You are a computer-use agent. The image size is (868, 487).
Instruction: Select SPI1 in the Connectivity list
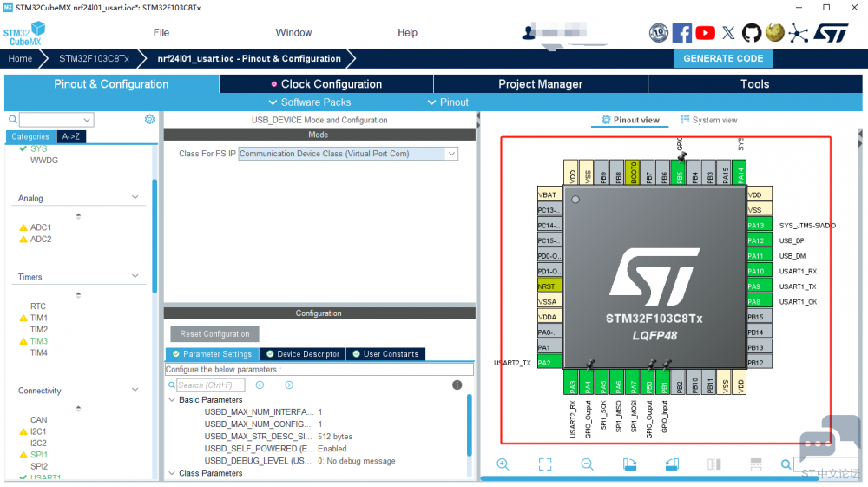(39, 455)
